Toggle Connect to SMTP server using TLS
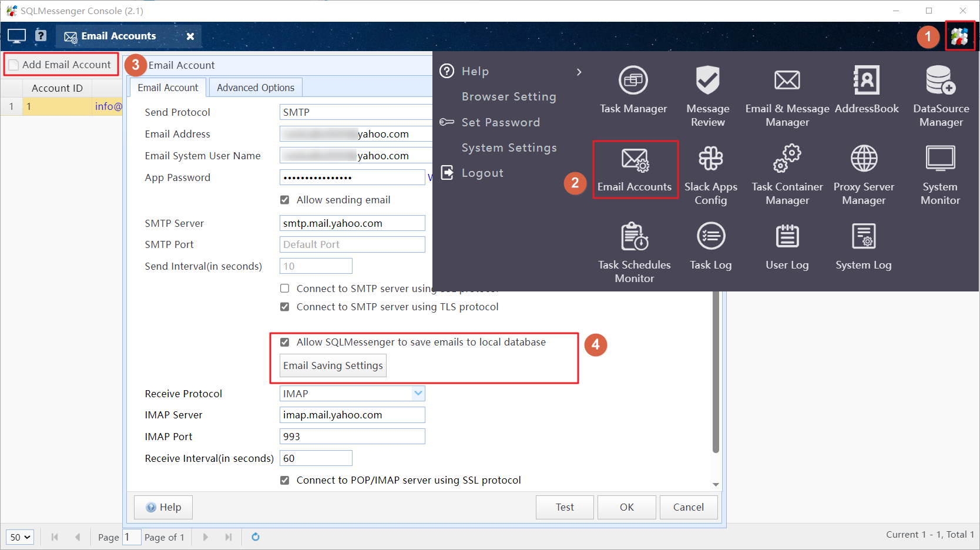The image size is (980, 550). (x=285, y=307)
